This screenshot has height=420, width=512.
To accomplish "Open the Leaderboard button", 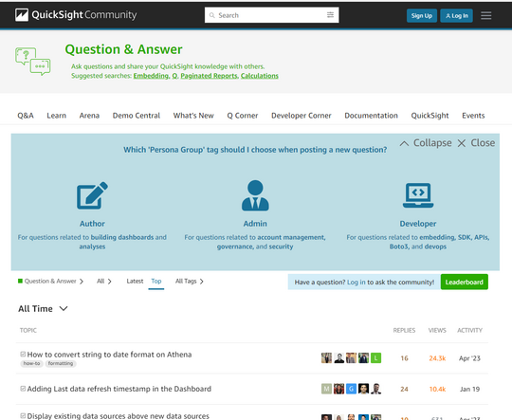I will pyautogui.click(x=464, y=282).
